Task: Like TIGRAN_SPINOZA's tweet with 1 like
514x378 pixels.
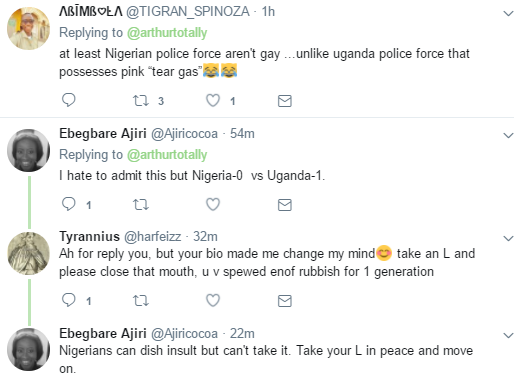Action: tap(213, 100)
